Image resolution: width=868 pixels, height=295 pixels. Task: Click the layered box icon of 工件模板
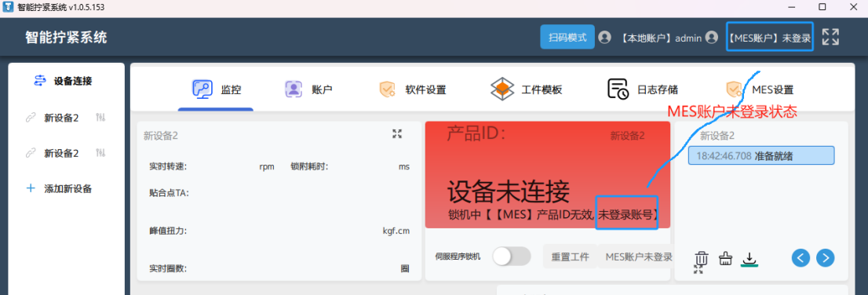[502, 89]
